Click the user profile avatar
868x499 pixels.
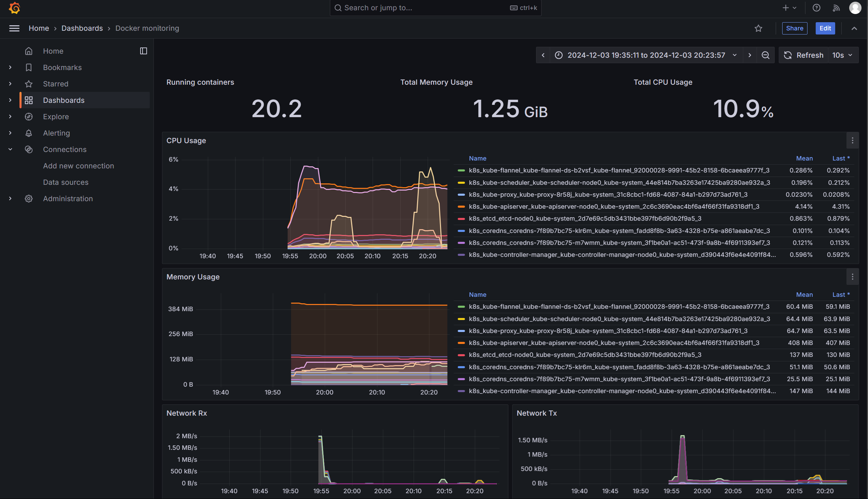tap(855, 8)
